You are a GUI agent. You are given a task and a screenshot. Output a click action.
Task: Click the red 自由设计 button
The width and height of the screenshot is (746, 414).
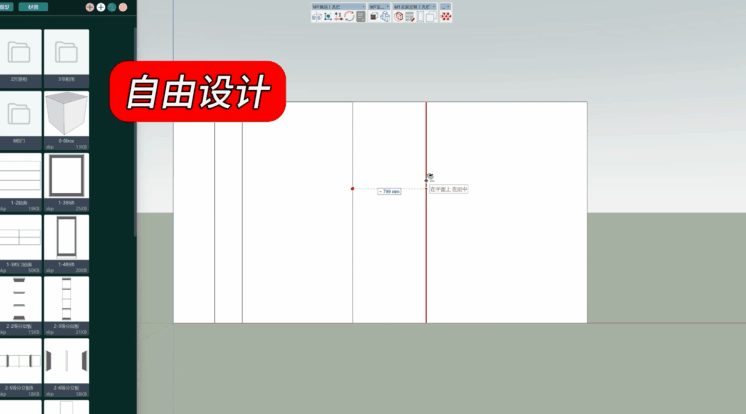click(197, 92)
